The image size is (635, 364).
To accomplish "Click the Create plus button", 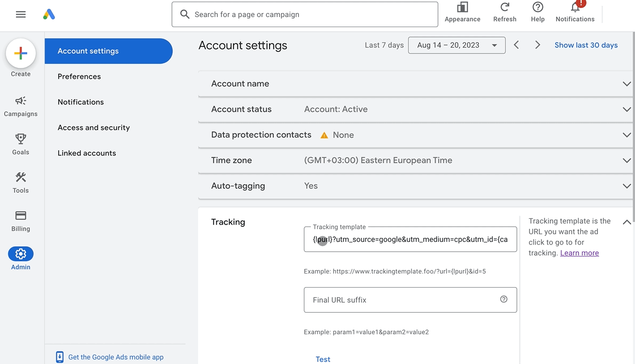I will tap(21, 53).
